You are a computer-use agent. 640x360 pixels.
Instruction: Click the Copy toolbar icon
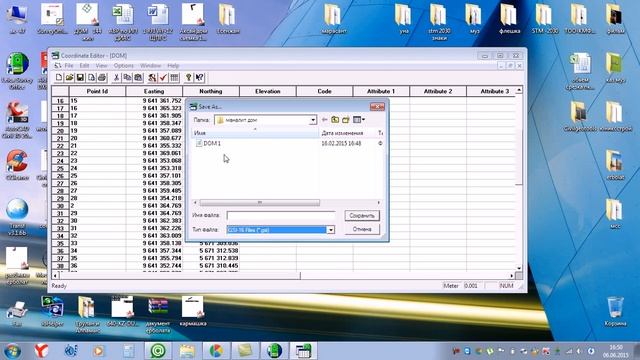127,78
